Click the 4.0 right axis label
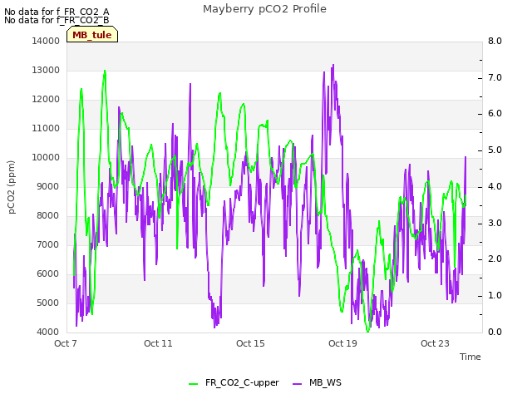Screen dimensions: 532x399 pyautogui.click(x=495, y=186)
